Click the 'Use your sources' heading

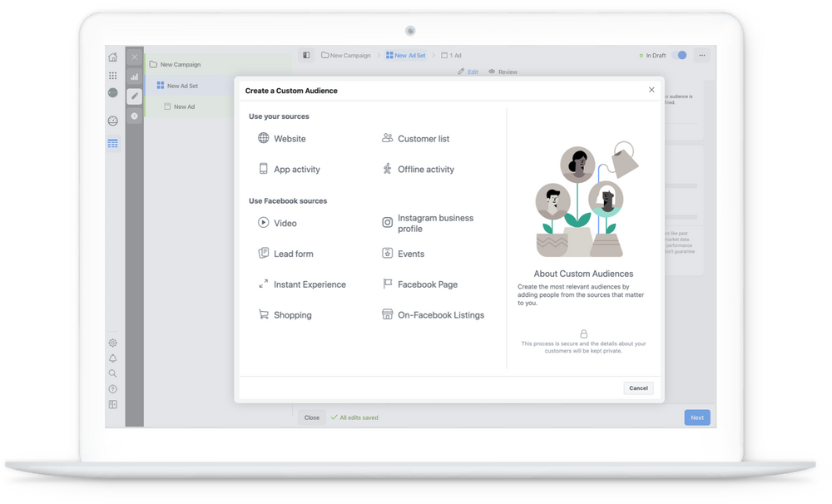tap(279, 116)
